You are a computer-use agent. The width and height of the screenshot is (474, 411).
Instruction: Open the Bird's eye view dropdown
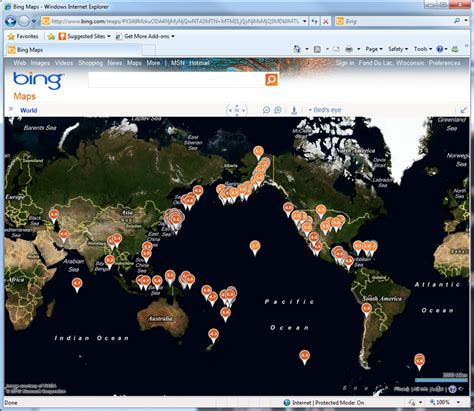coord(325,110)
